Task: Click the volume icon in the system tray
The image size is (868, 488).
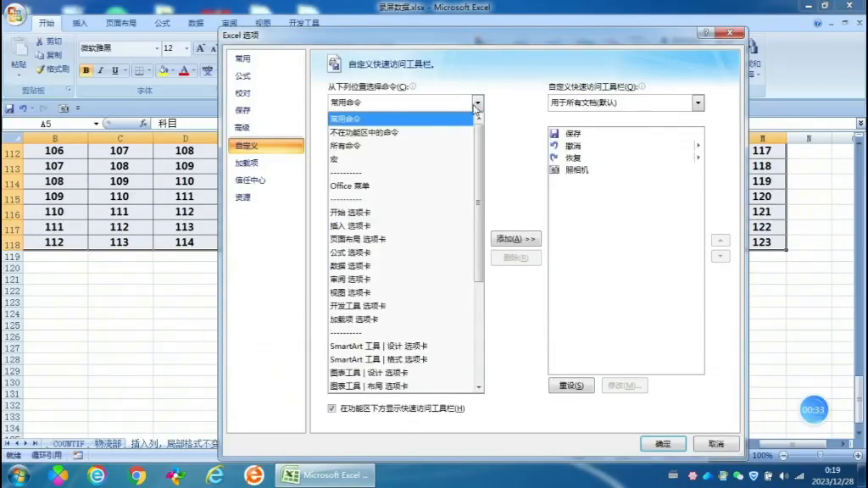Action: pyautogui.click(x=783, y=476)
